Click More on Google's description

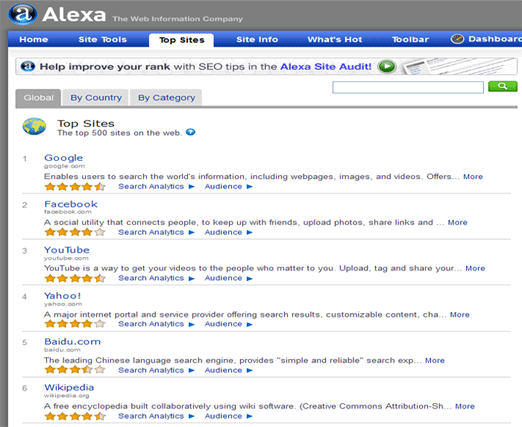(x=473, y=176)
